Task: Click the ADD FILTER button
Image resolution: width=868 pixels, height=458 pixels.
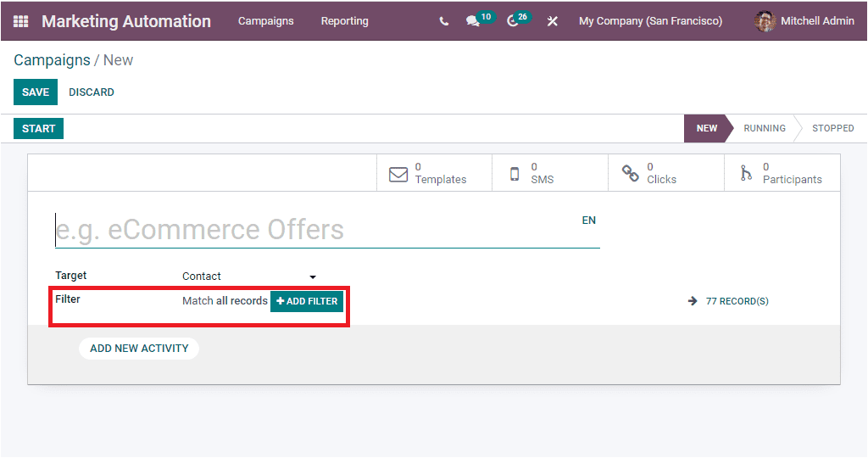Action: point(307,301)
